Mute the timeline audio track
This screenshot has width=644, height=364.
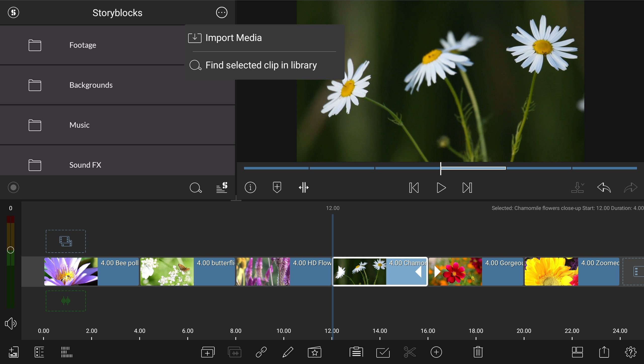tap(10, 323)
